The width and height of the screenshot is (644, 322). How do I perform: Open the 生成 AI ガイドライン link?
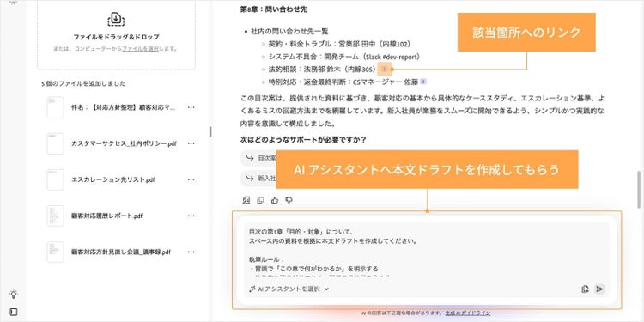[x=468, y=313]
